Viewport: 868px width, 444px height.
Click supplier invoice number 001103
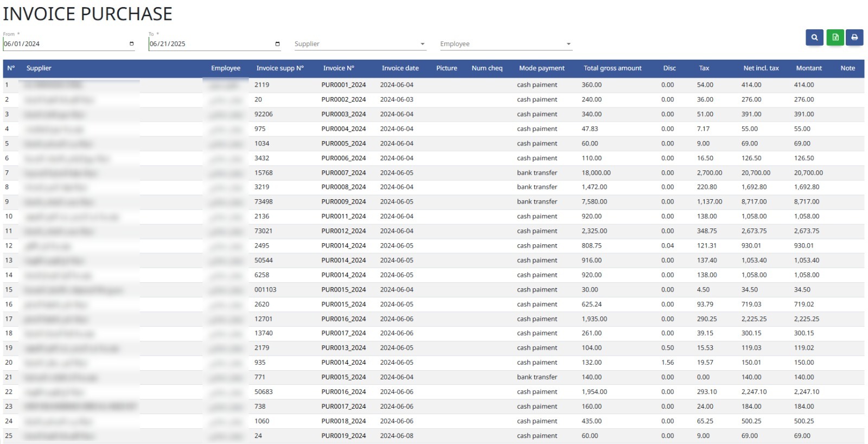tap(265, 290)
